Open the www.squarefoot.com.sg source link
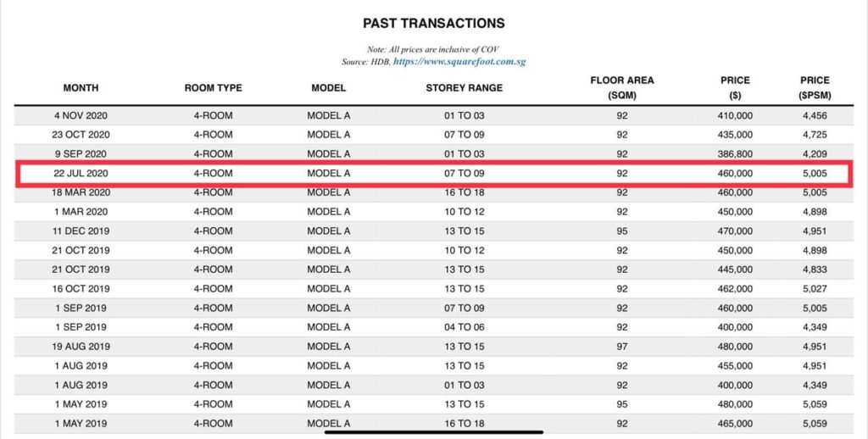Screen dimensions: 868x439 coord(461,62)
